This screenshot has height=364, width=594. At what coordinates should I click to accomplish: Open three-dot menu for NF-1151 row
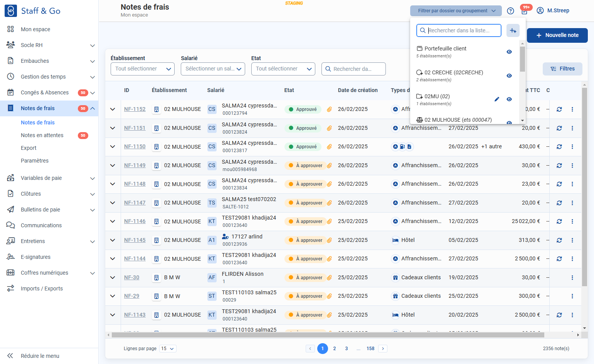[572, 128]
